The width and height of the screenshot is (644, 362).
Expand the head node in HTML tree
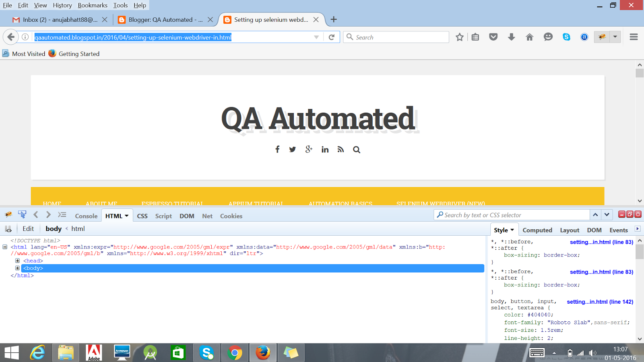click(17, 261)
